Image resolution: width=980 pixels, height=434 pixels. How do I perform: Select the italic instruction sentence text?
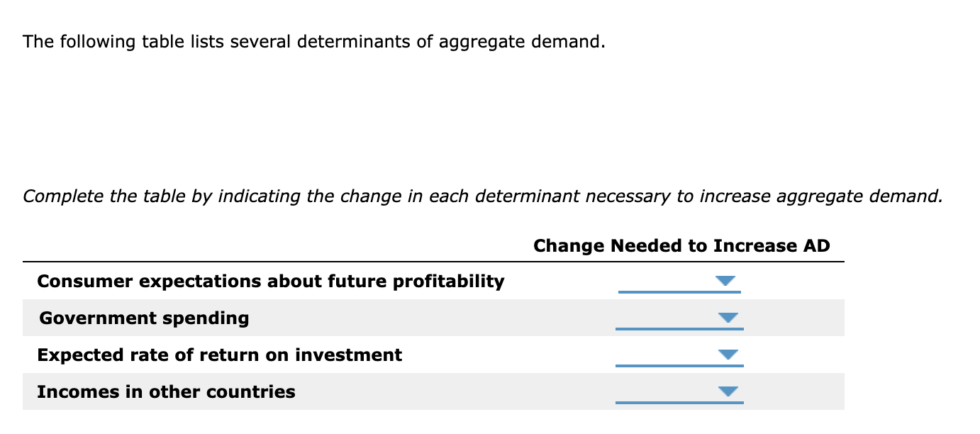pyautogui.click(x=482, y=196)
